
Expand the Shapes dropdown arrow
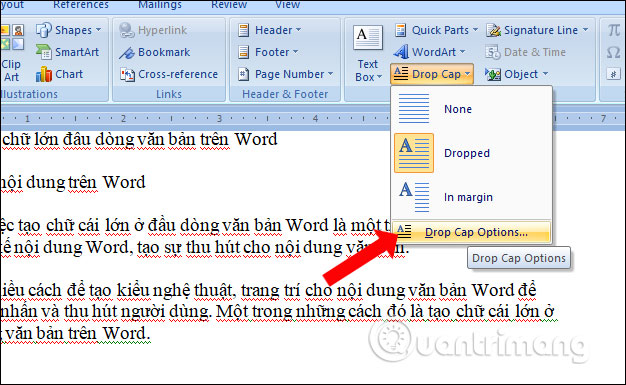pyautogui.click(x=98, y=30)
